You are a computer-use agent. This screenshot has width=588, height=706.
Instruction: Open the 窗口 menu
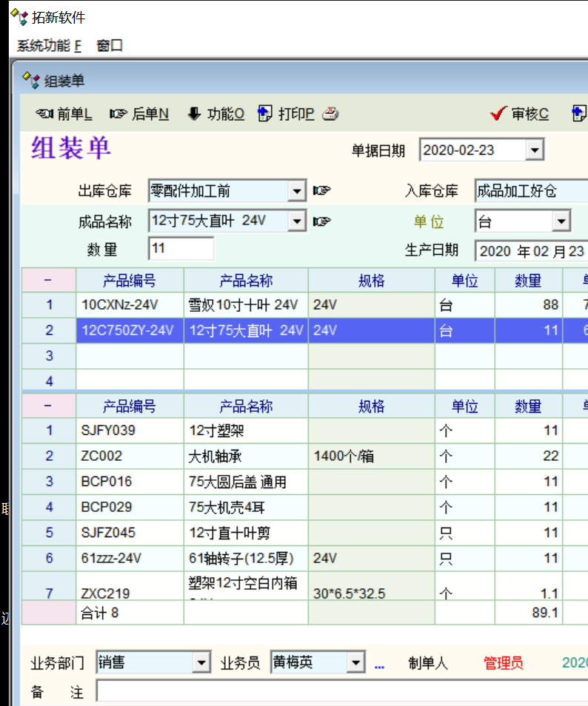click(110, 46)
